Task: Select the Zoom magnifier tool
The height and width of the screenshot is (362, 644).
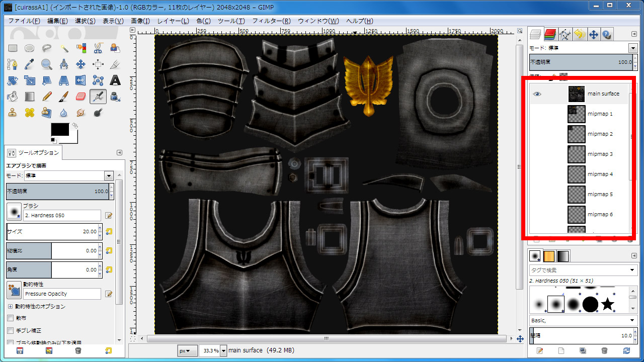Action: pyautogui.click(x=47, y=64)
